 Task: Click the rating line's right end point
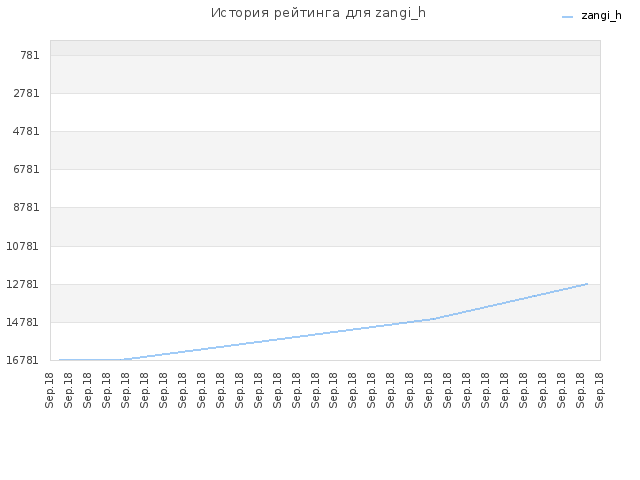587,284
